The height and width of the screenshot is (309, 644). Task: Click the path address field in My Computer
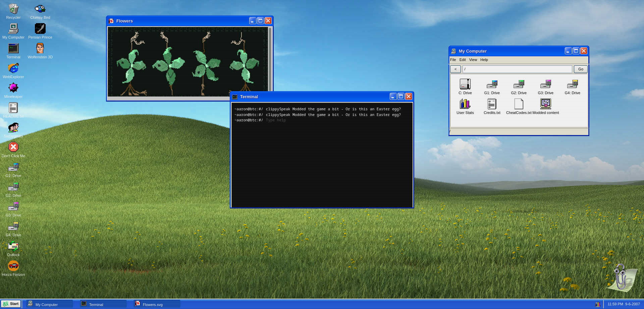click(517, 69)
